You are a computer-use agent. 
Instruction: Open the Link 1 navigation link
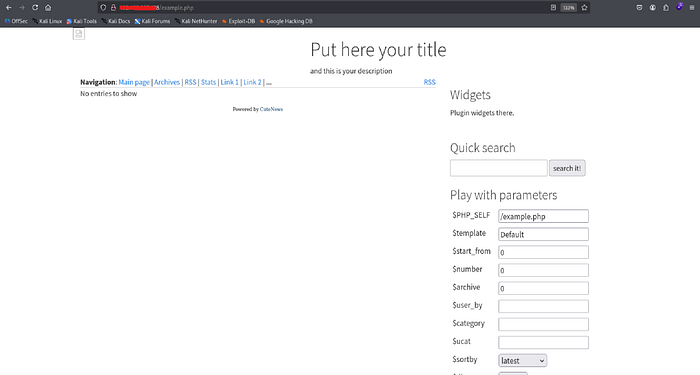click(x=229, y=82)
